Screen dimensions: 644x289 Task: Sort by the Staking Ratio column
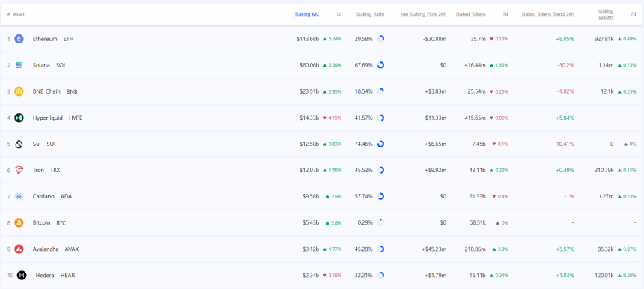point(370,14)
